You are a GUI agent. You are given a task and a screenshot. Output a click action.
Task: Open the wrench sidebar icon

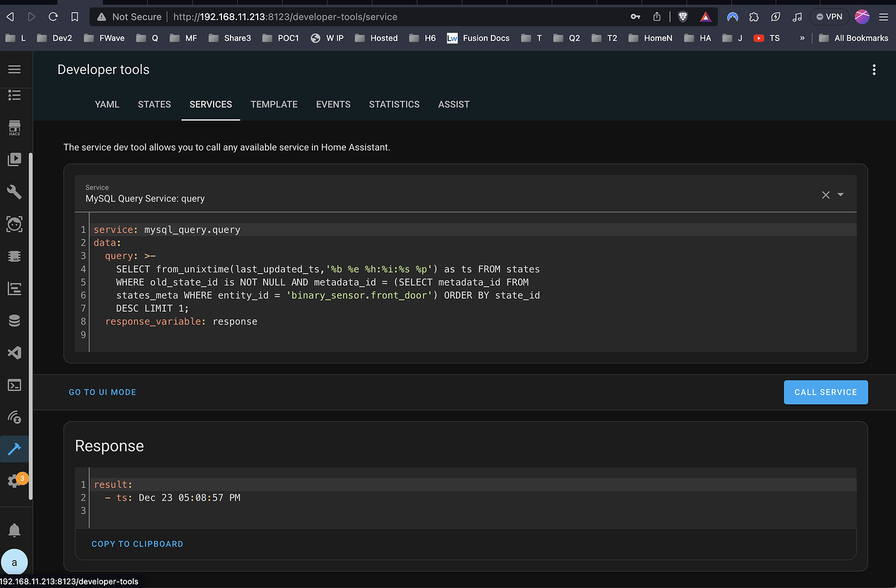click(x=14, y=191)
